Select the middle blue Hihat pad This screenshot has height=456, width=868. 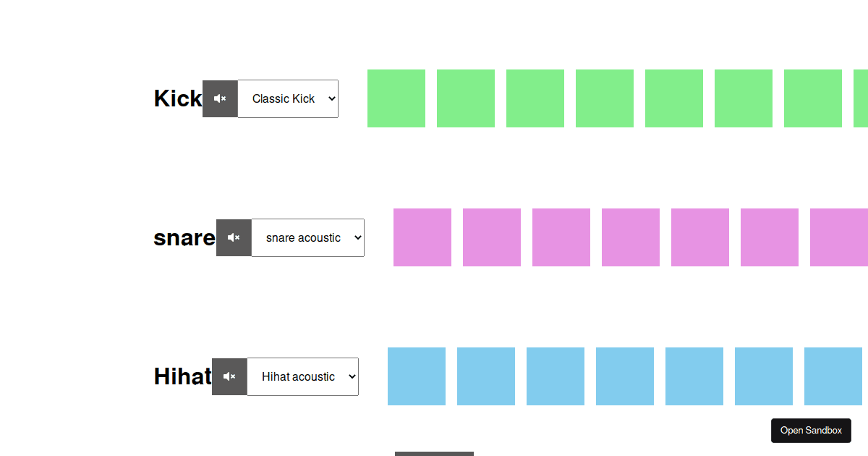pos(625,376)
